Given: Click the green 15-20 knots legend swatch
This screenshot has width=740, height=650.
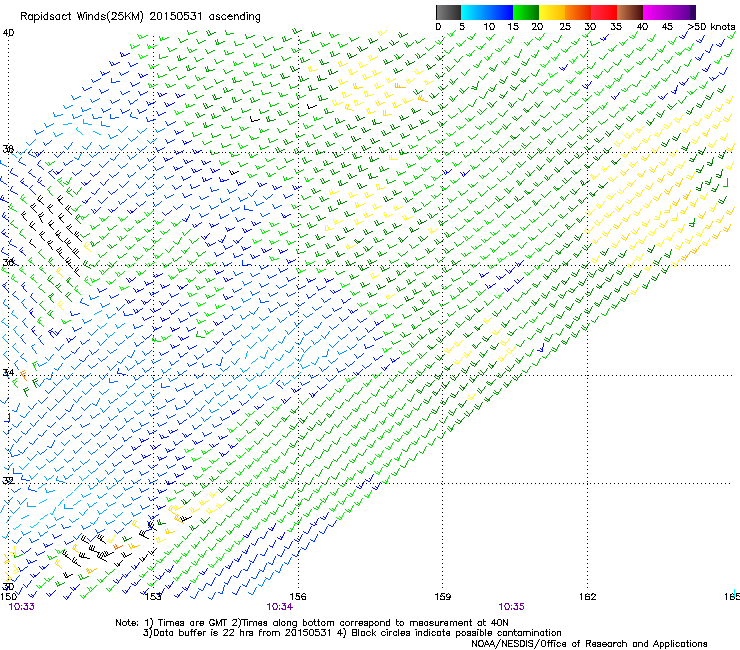Looking at the screenshot, I should point(526,12).
